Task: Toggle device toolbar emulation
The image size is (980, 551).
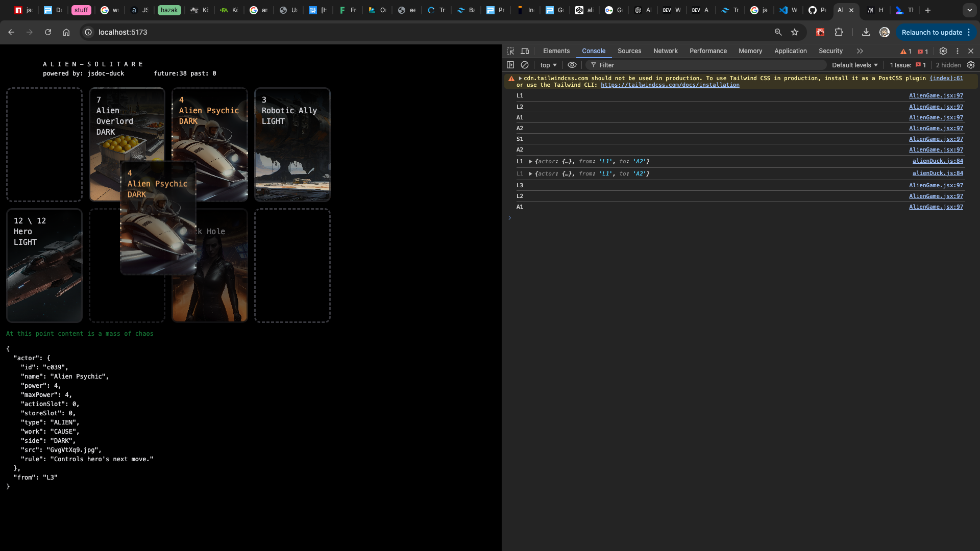Action: pyautogui.click(x=525, y=51)
